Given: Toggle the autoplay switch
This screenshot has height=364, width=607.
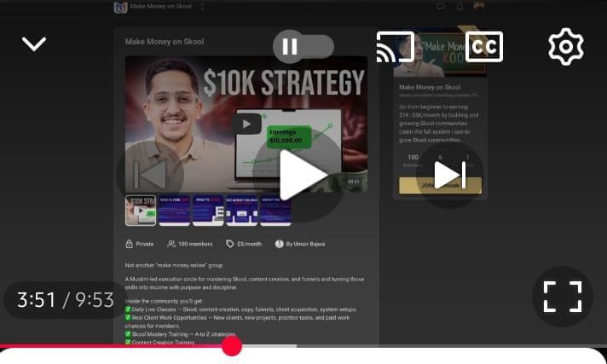Looking at the screenshot, I should [x=303, y=47].
